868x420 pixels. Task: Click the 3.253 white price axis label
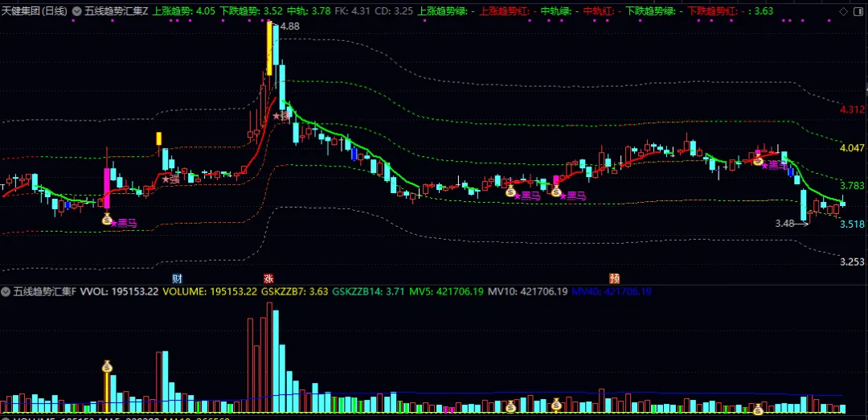pos(852,262)
